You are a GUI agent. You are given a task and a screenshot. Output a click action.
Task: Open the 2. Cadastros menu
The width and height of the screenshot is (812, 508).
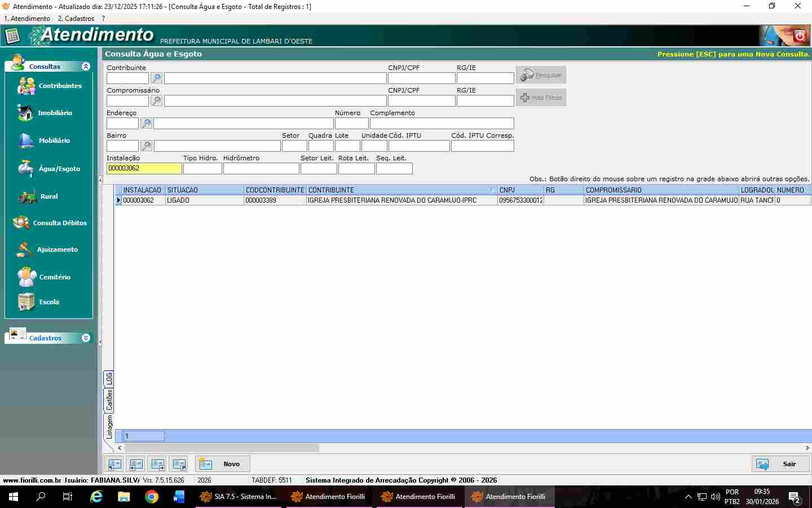coord(76,19)
